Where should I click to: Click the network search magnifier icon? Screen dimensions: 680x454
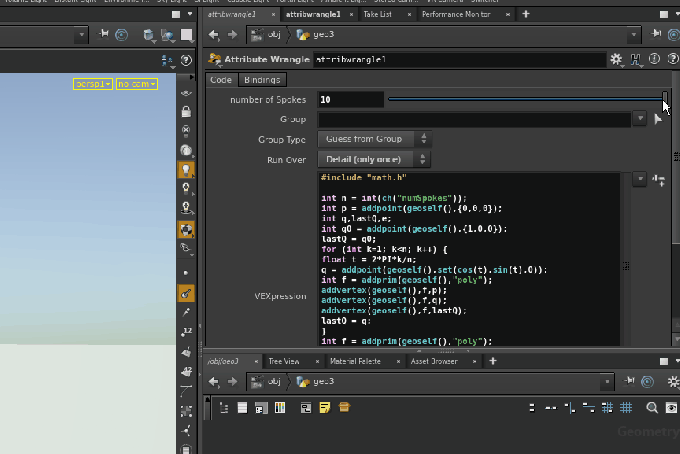652,407
